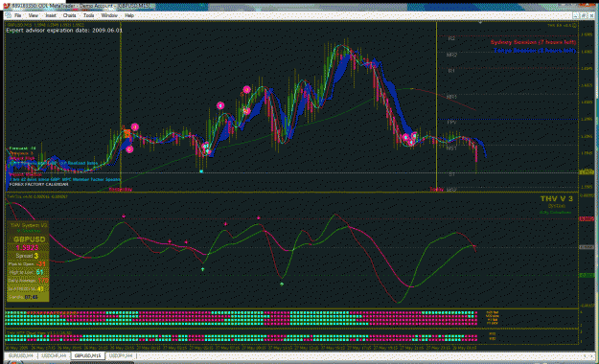The height and width of the screenshot is (364, 599).
Task: Click the expert advisor smiley icon
Action: coord(574,25)
